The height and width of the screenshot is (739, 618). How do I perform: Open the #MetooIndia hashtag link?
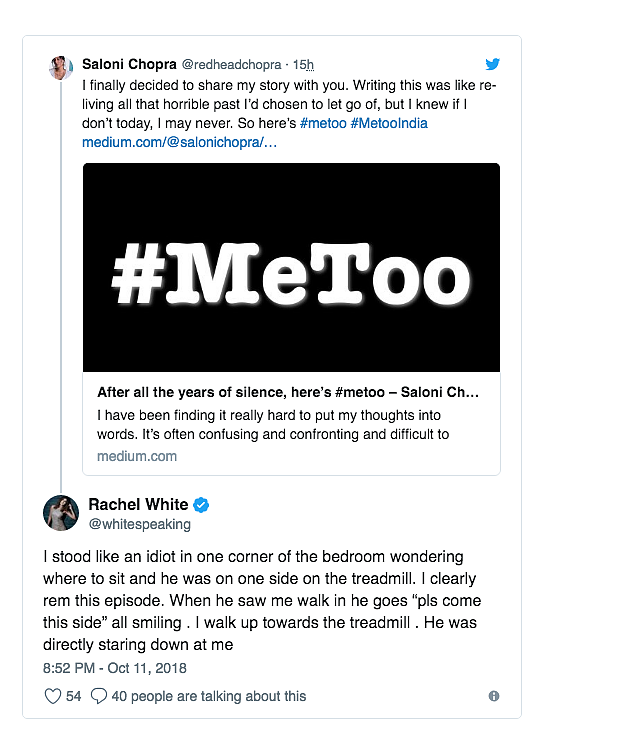coord(389,123)
